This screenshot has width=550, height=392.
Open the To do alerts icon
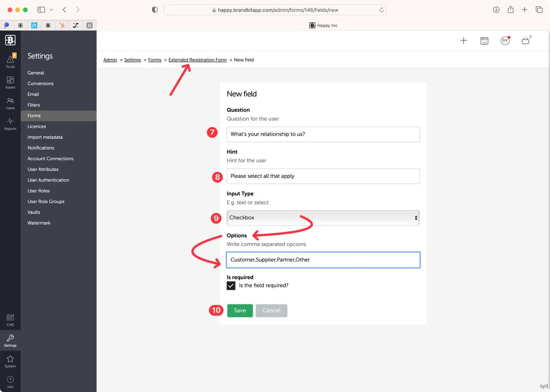(x=10, y=61)
